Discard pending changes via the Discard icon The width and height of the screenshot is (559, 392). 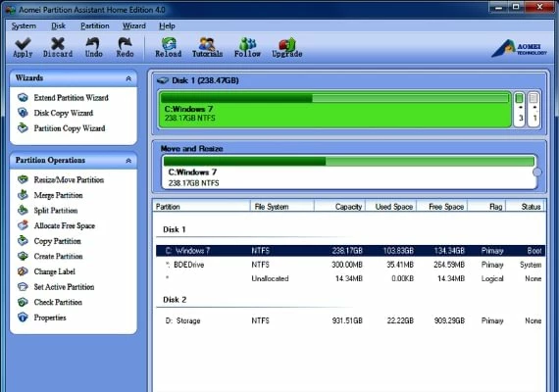coord(58,43)
